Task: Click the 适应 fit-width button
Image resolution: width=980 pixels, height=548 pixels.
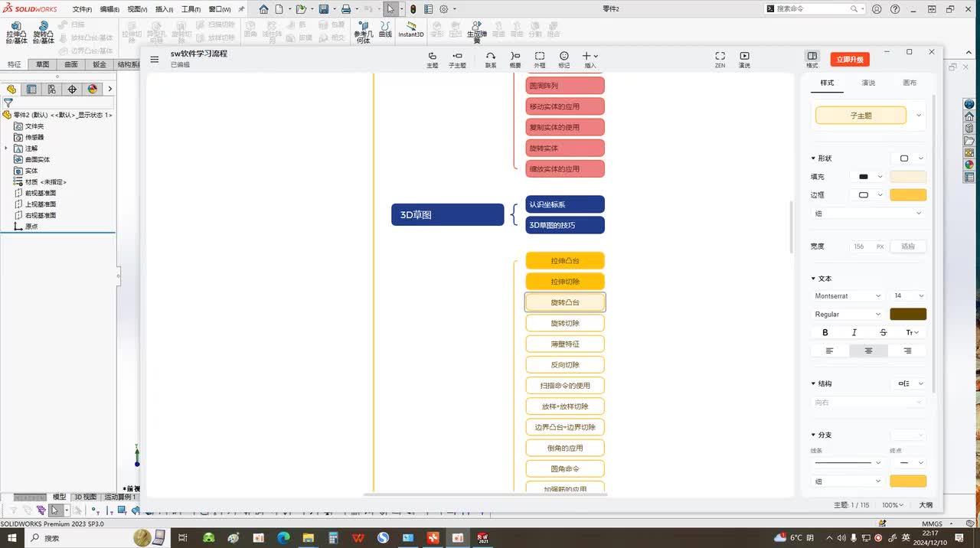Action: 908,246
